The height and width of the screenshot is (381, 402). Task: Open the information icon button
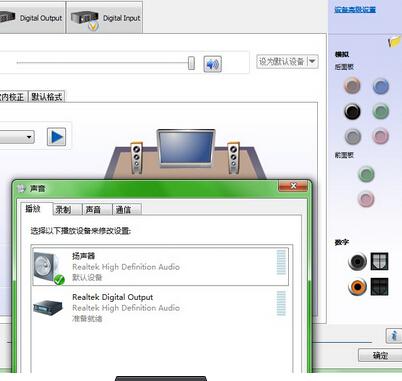(394, 336)
